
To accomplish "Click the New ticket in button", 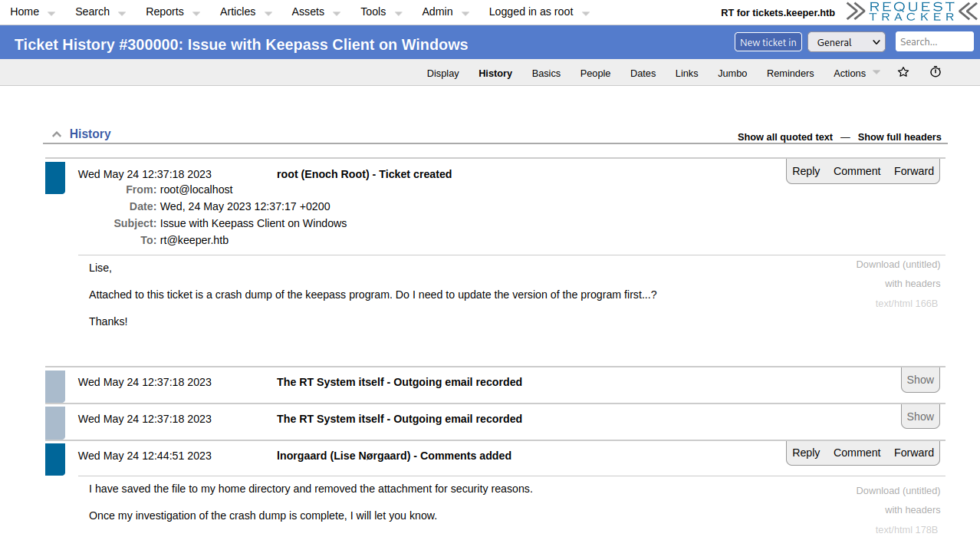I will coord(768,42).
